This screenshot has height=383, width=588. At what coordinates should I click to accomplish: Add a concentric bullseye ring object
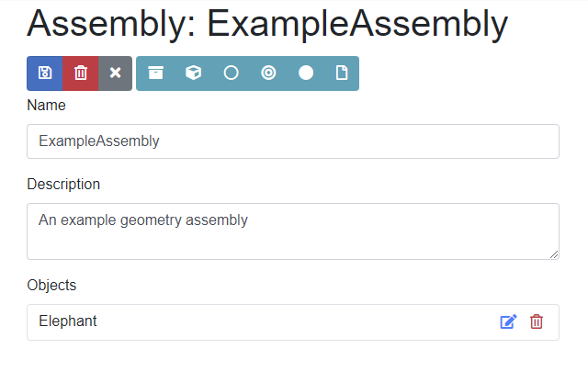pos(268,73)
